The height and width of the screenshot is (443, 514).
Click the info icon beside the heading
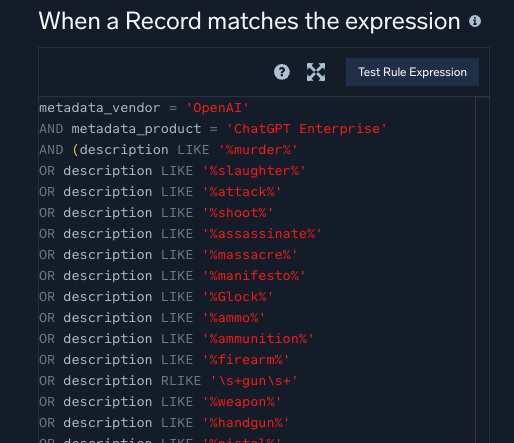point(475,21)
